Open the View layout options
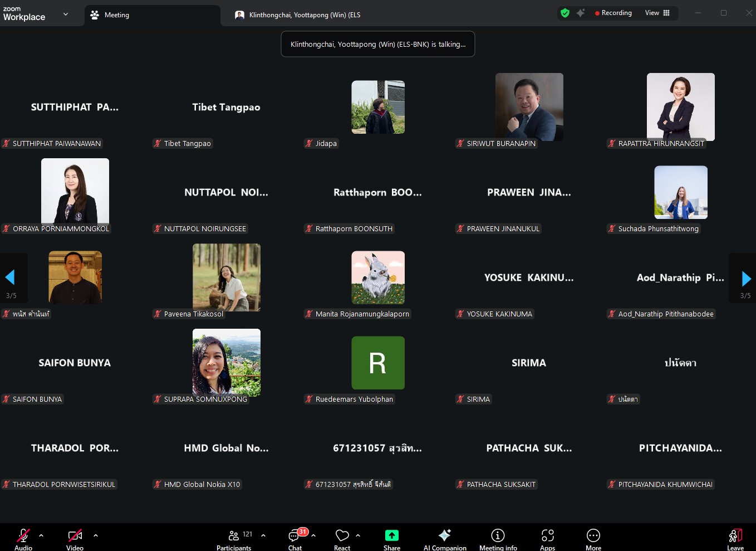This screenshot has height=551, width=756. (657, 13)
